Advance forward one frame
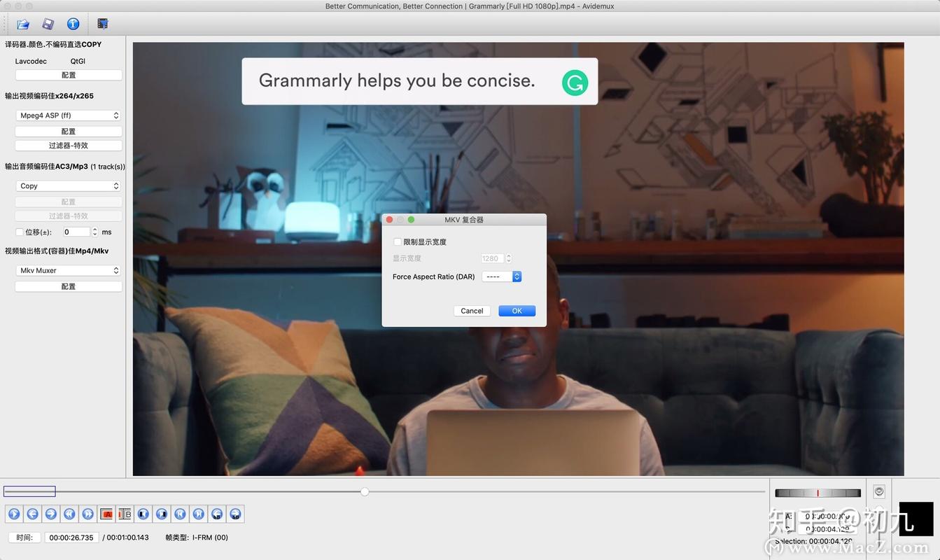The width and height of the screenshot is (940, 560). (50, 514)
